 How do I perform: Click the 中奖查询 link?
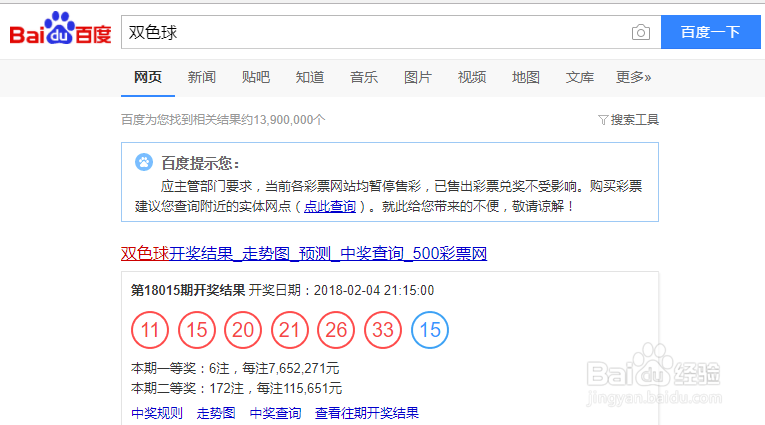point(275,413)
